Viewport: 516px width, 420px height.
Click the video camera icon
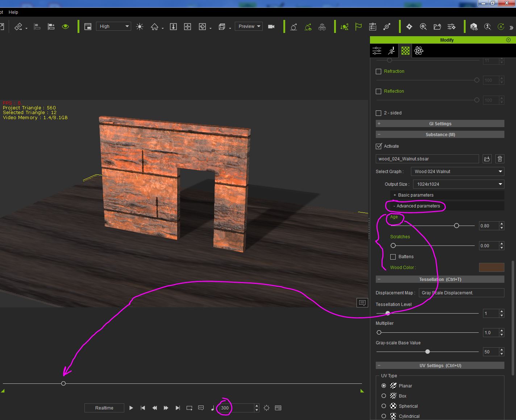coord(271,26)
